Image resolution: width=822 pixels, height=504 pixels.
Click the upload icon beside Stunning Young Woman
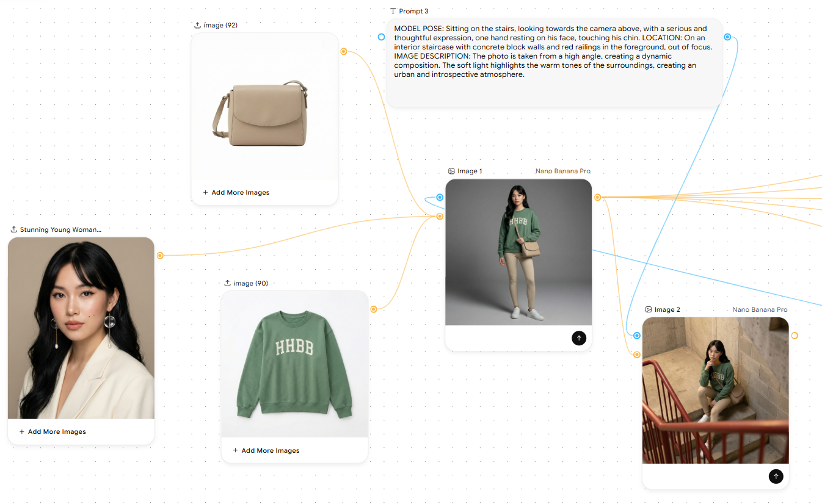point(13,230)
